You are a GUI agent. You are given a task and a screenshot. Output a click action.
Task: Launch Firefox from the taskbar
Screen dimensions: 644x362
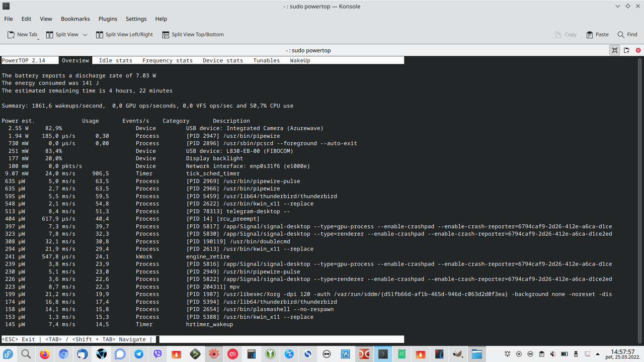pos(45,354)
